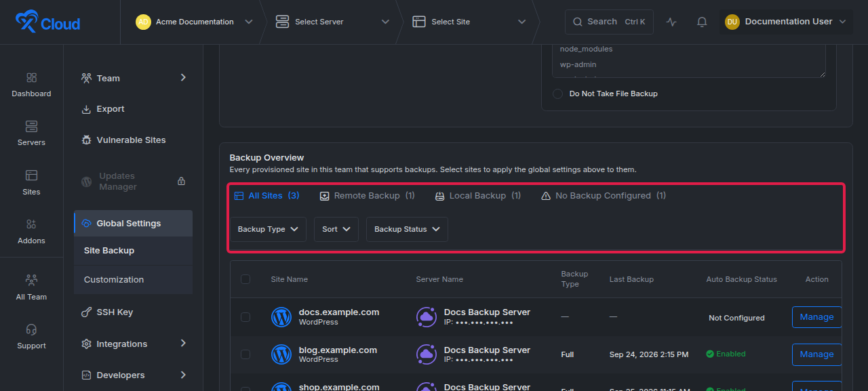Open the Select Site dropdown
868x391 pixels.
(x=469, y=22)
